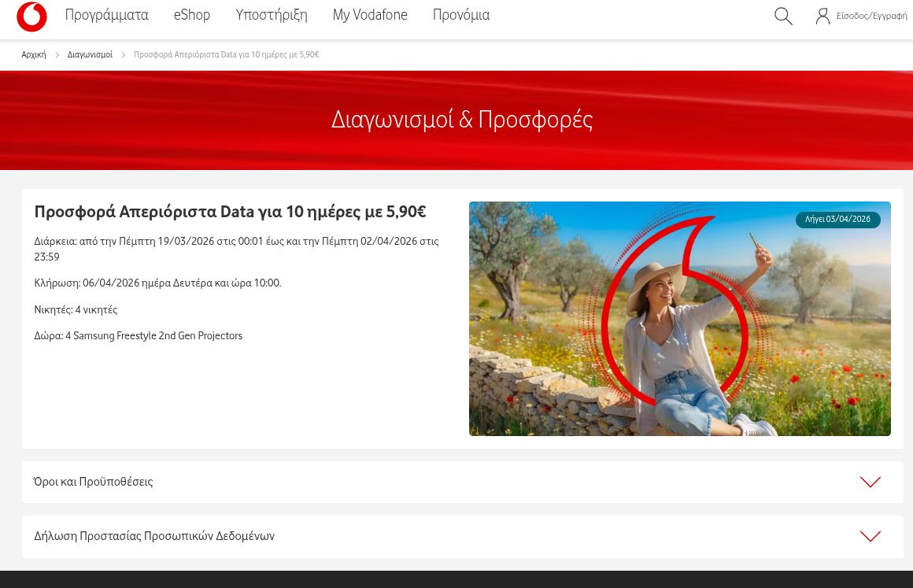Click the red arrow beside Όροι και Προϋποθέσεις
913x588 pixels.
(x=870, y=482)
